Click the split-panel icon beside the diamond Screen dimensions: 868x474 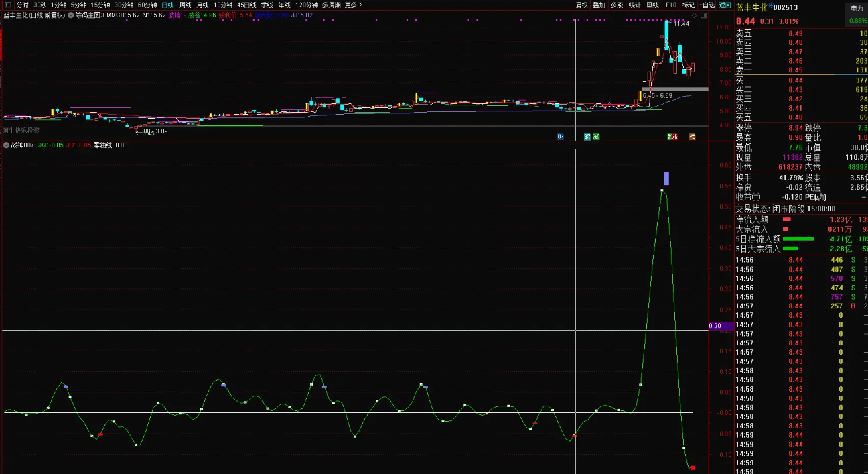703,14
